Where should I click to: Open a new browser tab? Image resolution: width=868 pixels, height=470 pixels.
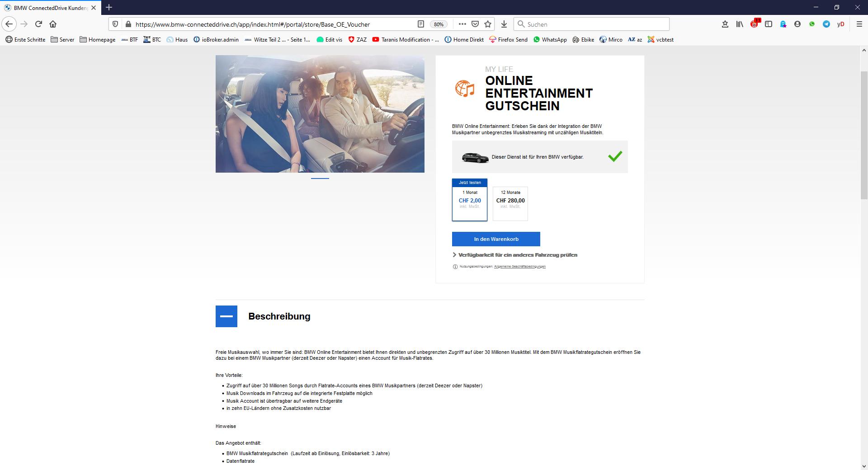pos(109,7)
